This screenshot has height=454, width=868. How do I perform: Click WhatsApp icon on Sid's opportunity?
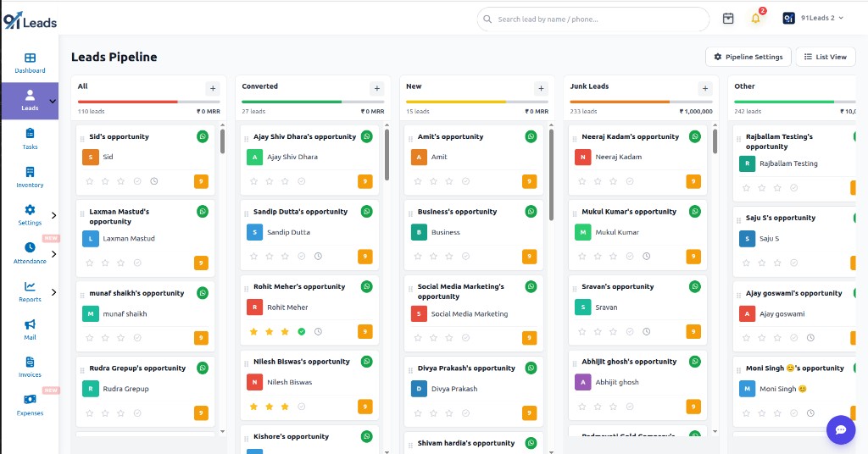point(203,136)
